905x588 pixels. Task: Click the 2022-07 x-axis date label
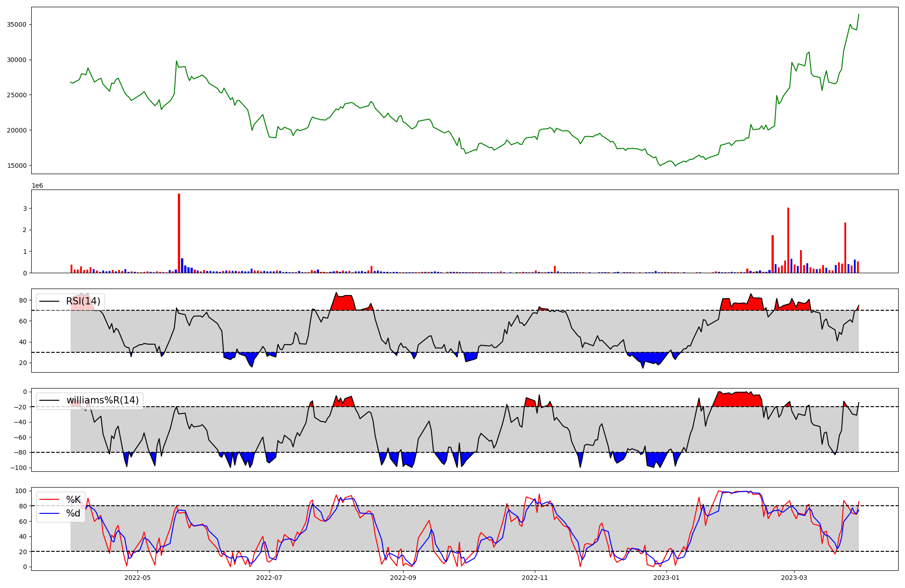[x=269, y=578]
